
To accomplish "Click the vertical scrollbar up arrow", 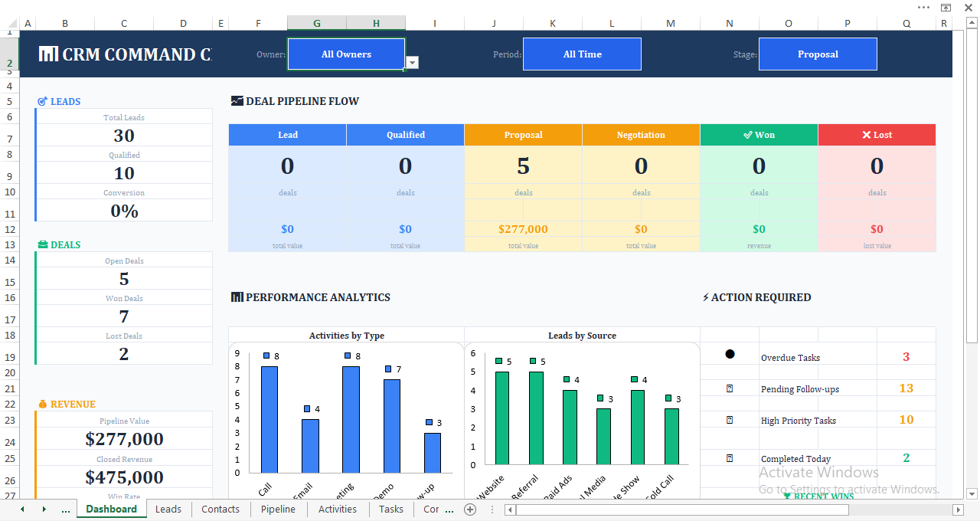I will [x=972, y=24].
